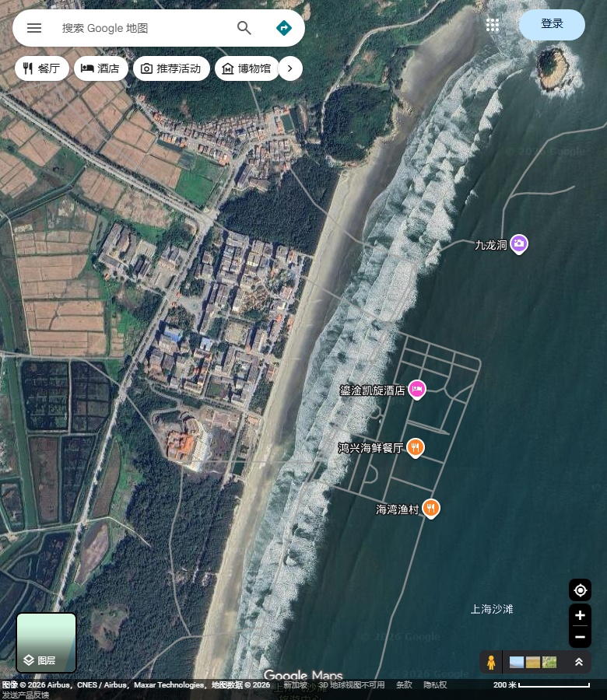Click 九龙洞 text label

pyautogui.click(x=491, y=245)
